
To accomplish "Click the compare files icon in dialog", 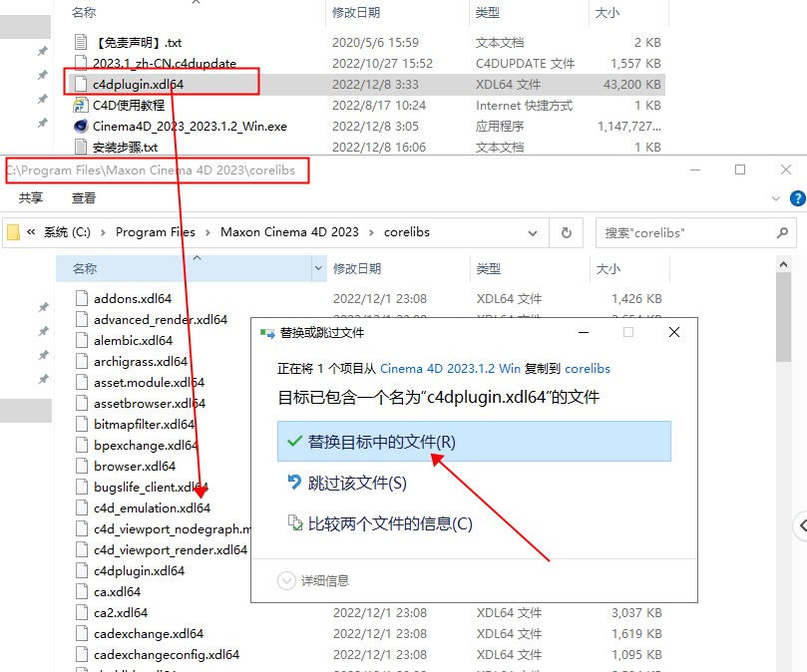I will coord(295,522).
